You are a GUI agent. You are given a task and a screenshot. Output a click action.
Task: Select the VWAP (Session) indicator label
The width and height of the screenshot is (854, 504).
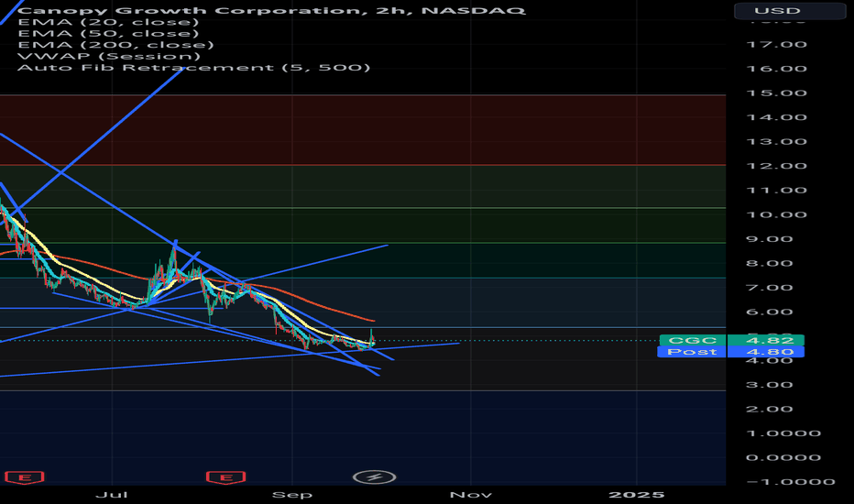pyautogui.click(x=109, y=57)
